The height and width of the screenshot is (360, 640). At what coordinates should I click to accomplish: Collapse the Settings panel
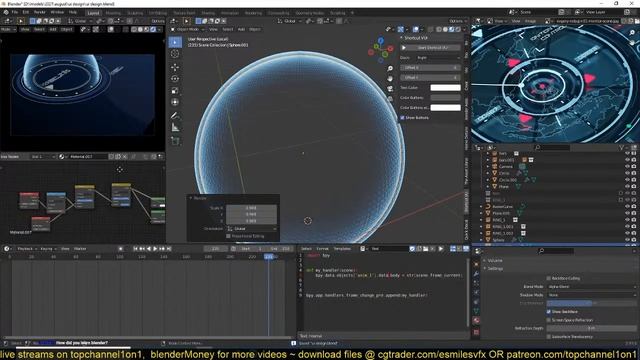(495, 269)
